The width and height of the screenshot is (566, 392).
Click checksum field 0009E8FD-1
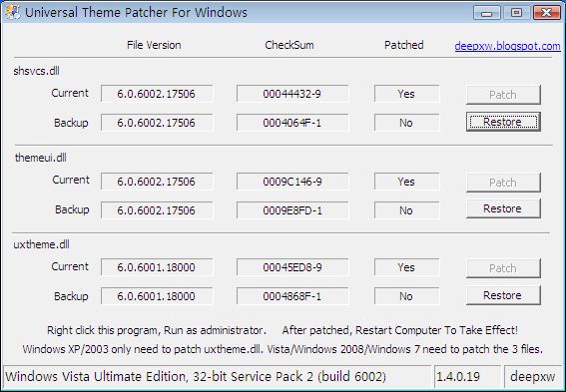coord(292,210)
